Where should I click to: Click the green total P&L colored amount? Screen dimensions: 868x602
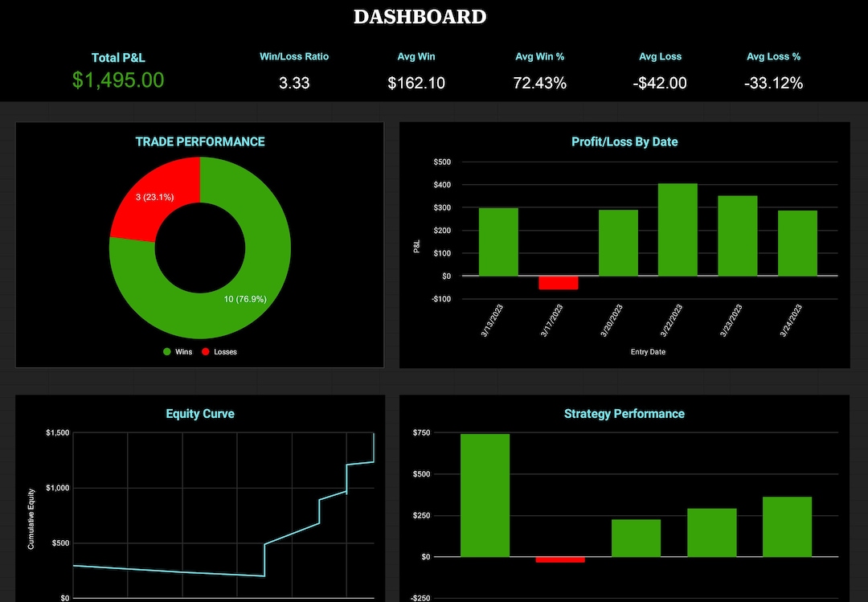coord(118,80)
